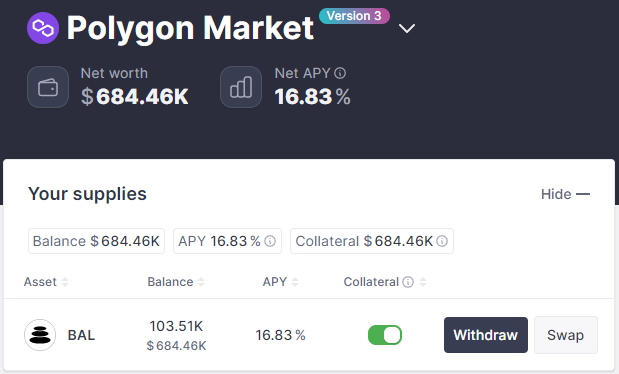Sort supplies by the APY column
This screenshot has width=619, height=374.
click(x=281, y=282)
